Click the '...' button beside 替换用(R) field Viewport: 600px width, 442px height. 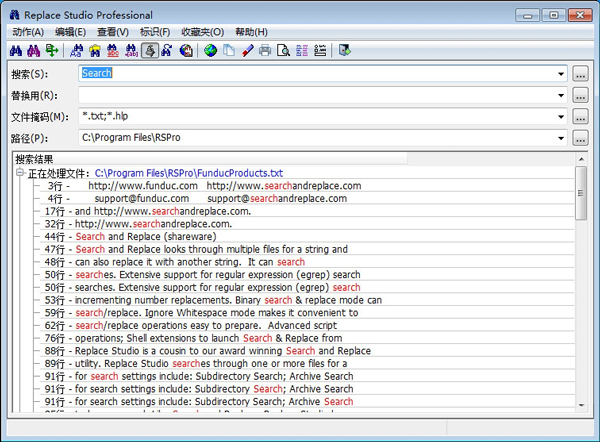pos(580,95)
